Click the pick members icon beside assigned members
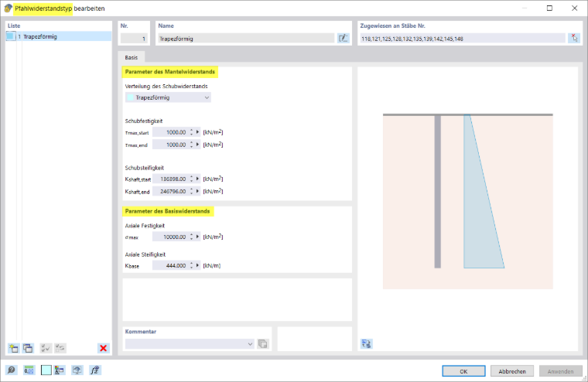 click(x=574, y=38)
